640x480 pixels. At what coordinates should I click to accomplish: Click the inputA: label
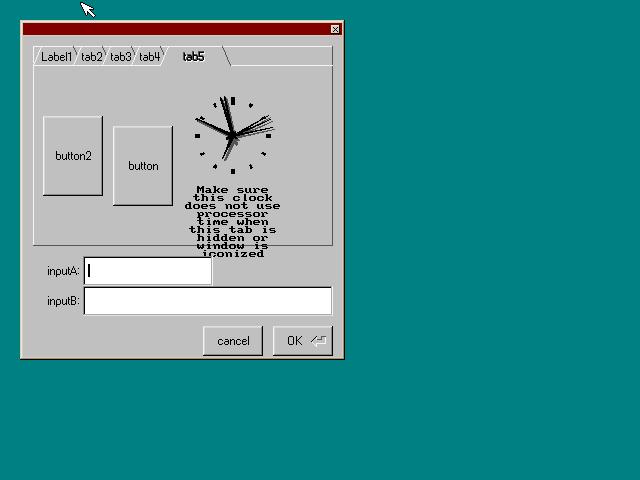pos(63,271)
